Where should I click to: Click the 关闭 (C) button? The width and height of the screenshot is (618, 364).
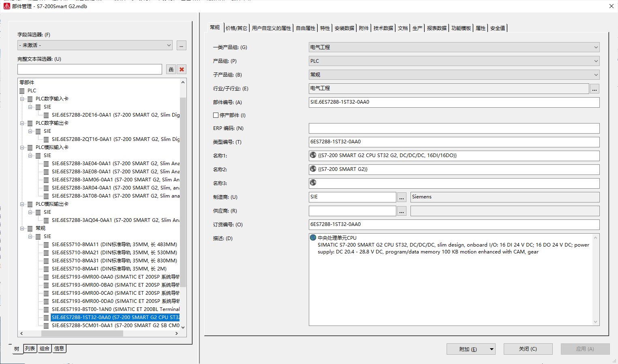[x=528, y=349]
